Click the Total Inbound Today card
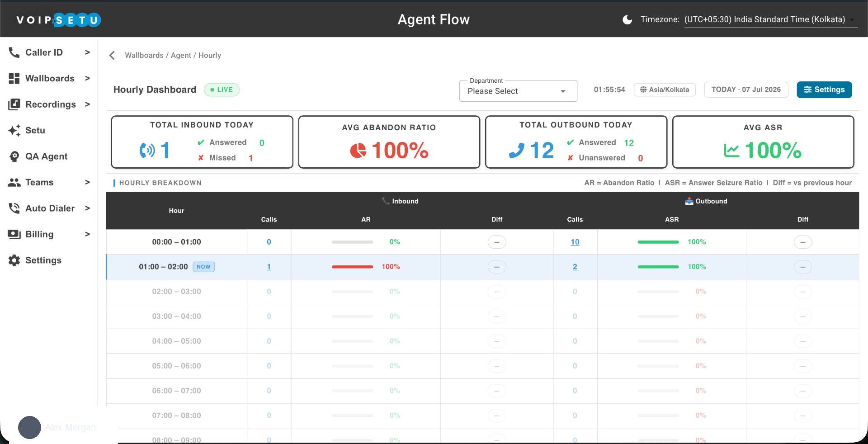 click(202, 142)
